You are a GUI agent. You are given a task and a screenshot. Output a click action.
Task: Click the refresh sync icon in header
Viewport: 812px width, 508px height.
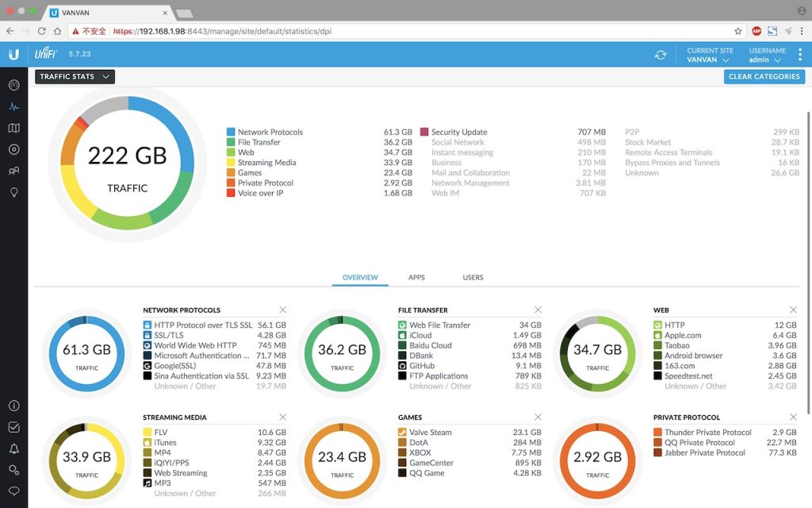tap(661, 55)
